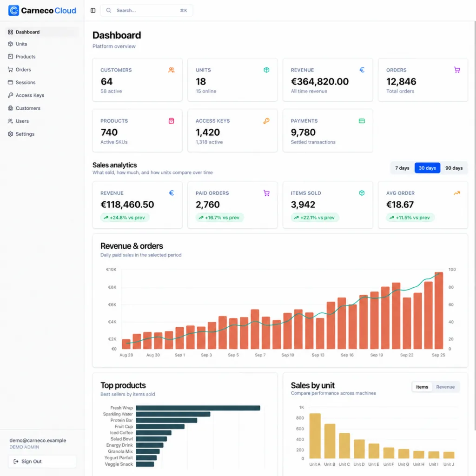The width and height of the screenshot is (476, 476).
Task: Click the +22.1% vs prev badge
Action: click(x=315, y=218)
